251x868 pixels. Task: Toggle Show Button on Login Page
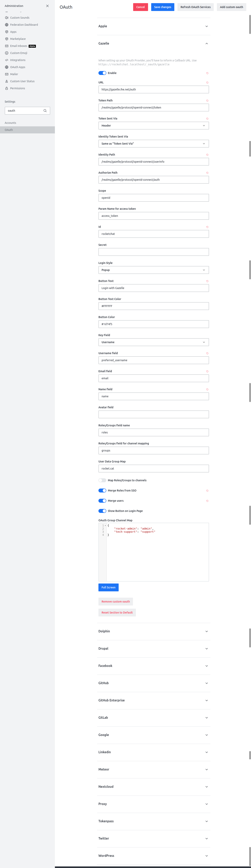(x=102, y=511)
